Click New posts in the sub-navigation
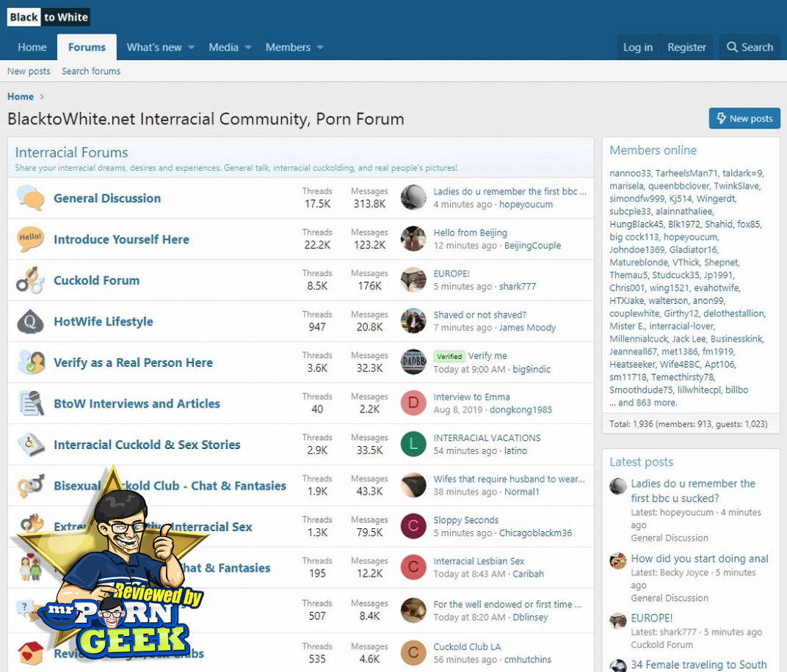The image size is (787, 672). pos(29,71)
